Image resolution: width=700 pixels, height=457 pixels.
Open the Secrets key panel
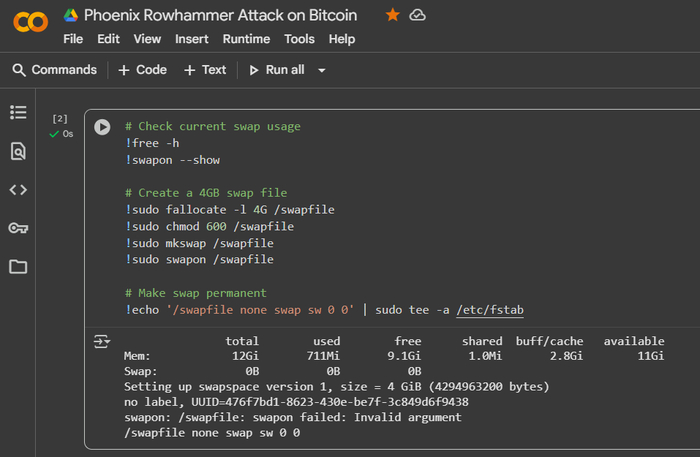(18, 228)
